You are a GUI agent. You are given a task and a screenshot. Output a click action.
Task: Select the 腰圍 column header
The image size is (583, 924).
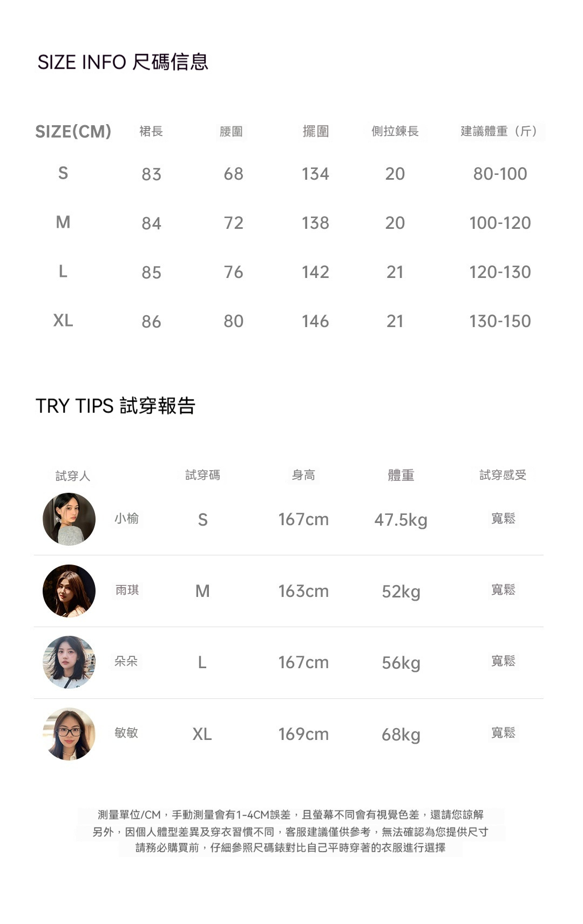tap(231, 132)
